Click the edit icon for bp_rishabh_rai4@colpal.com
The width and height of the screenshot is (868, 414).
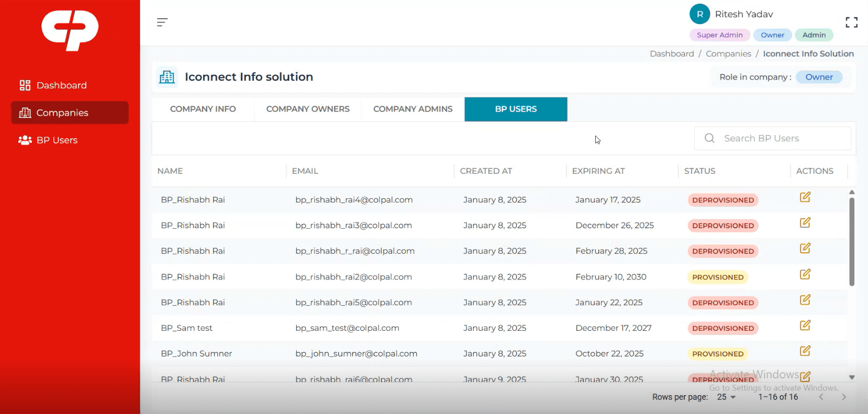(x=805, y=197)
